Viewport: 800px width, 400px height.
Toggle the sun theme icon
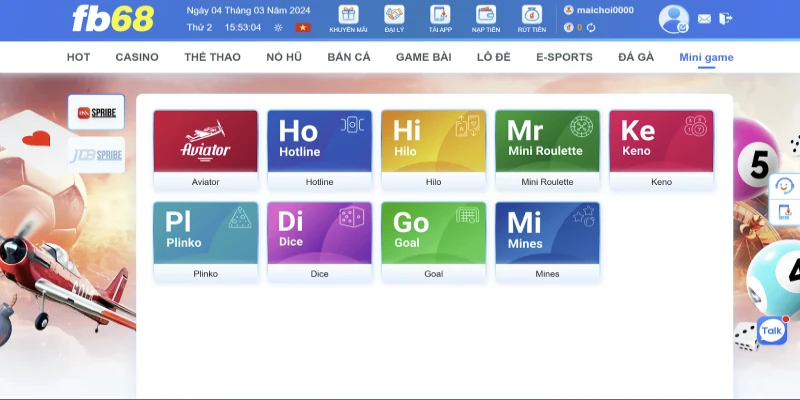tap(278, 28)
